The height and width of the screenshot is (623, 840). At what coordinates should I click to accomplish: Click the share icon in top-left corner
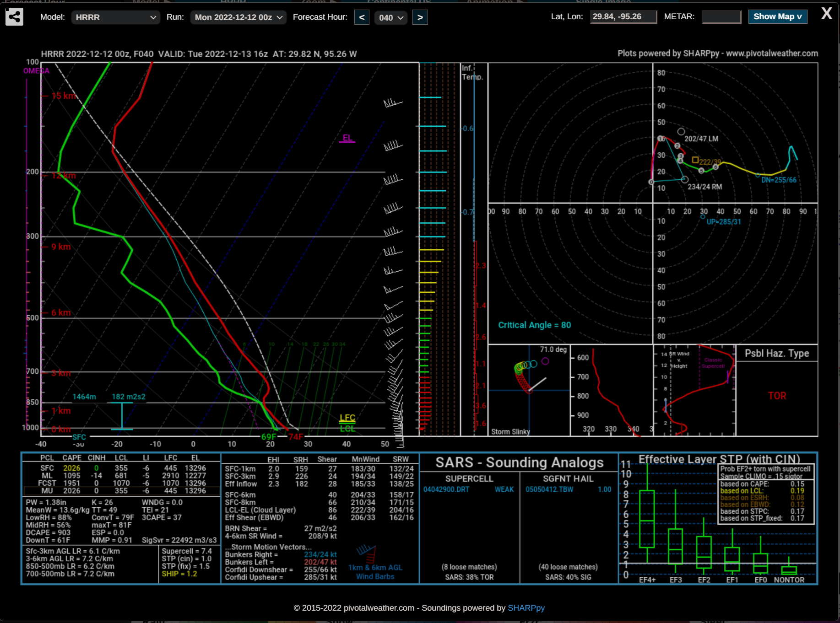(15, 17)
